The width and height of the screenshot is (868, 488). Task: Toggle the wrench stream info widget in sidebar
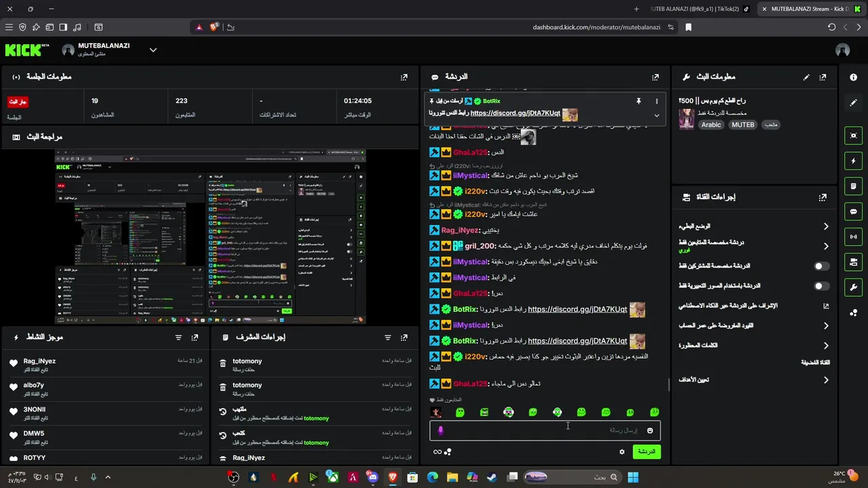pyautogui.click(x=854, y=287)
